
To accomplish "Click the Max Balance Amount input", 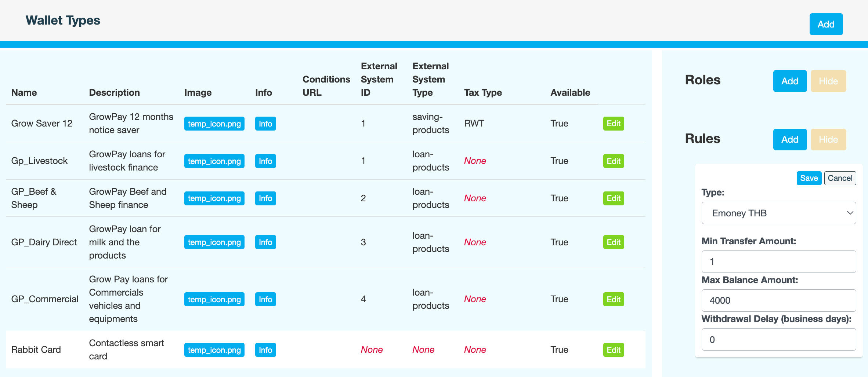I will pyautogui.click(x=778, y=300).
